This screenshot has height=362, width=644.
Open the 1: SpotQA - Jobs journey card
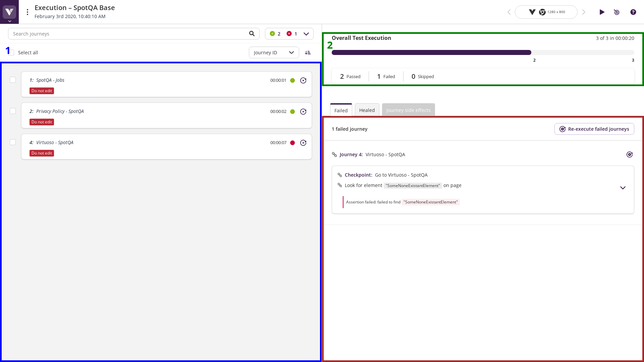[x=166, y=84]
